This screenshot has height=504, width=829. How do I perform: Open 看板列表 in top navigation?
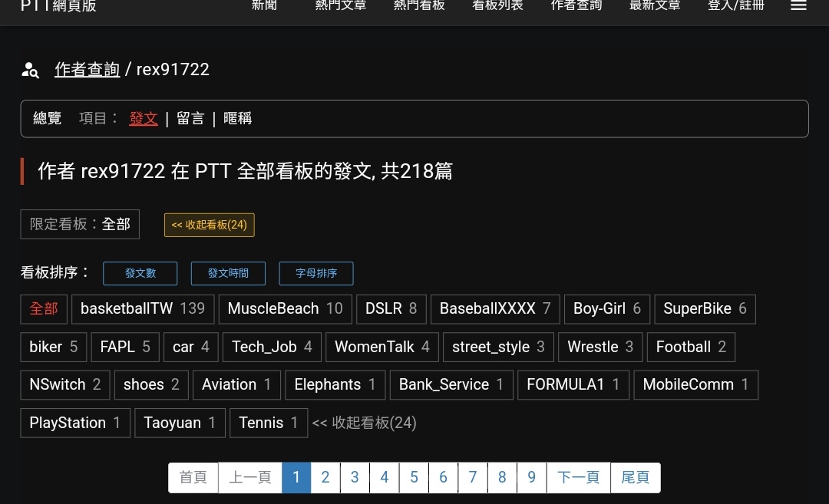coord(497,6)
